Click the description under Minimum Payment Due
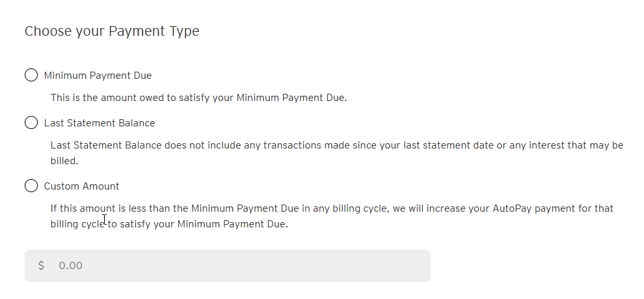This screenshot has height=299, width=644. click(199, 98)
